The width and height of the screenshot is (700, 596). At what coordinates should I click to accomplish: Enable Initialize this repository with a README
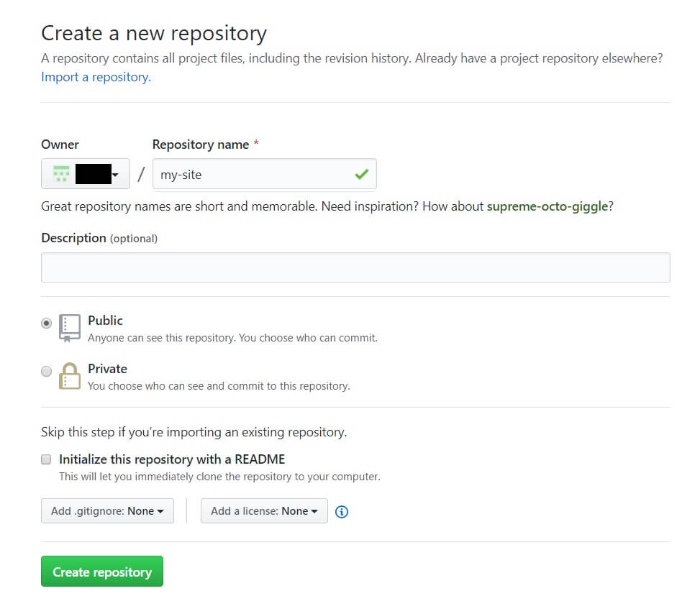point(47,459)
